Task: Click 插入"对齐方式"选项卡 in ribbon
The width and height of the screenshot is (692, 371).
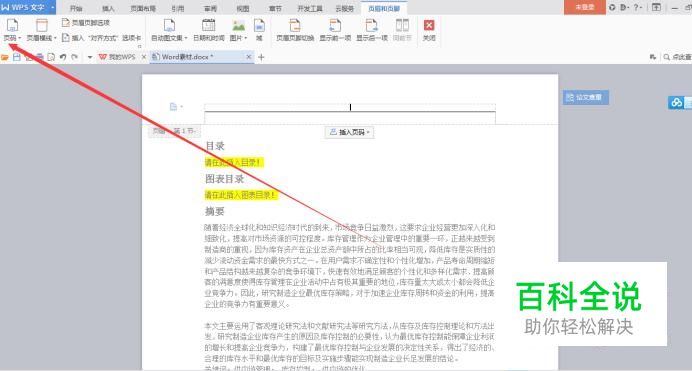Action: (x=102, y=38)
